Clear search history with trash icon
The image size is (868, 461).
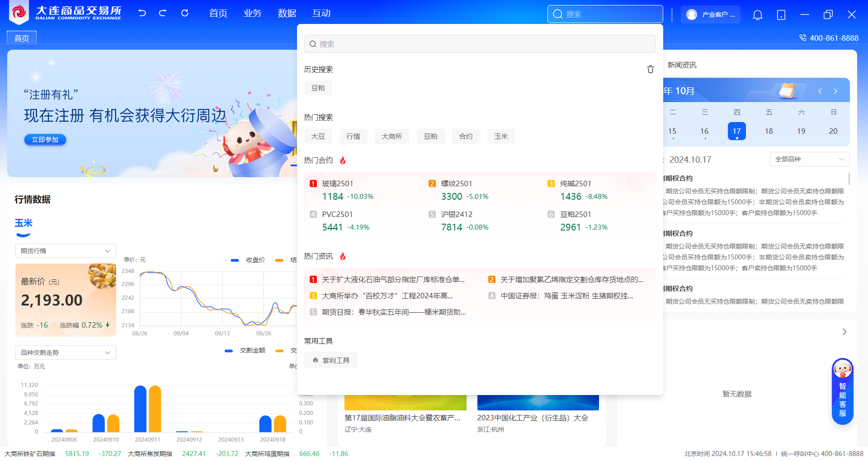pos(650,69)
